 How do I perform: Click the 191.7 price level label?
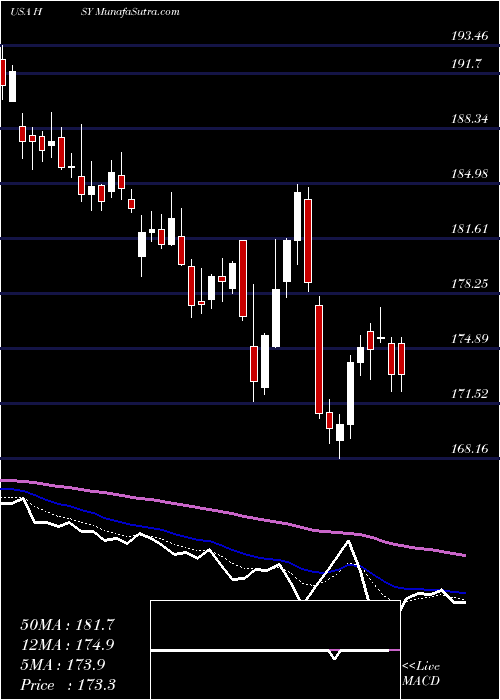[468, 64]
